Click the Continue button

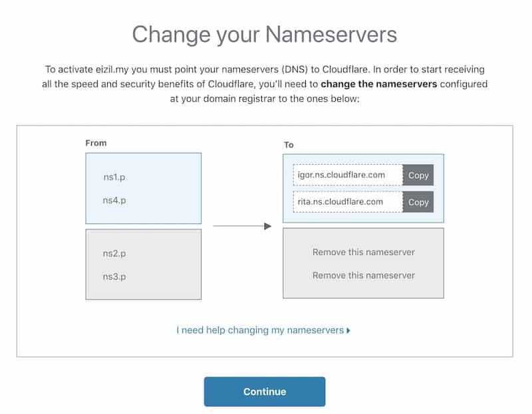coord(265,391)
